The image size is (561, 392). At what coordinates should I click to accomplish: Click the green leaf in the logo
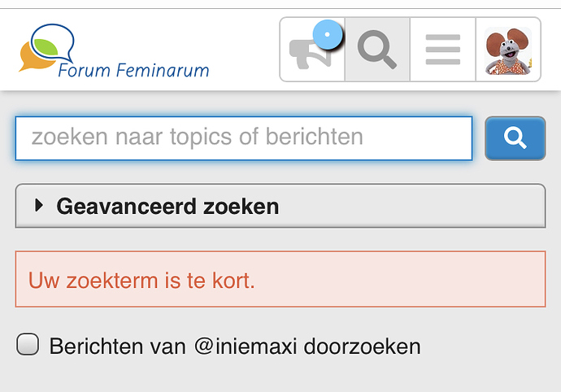tap(46, 47)
